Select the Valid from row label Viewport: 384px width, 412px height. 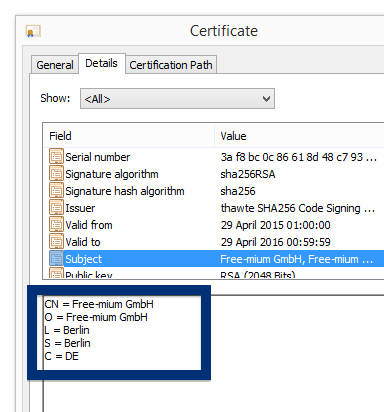point(89,225)
